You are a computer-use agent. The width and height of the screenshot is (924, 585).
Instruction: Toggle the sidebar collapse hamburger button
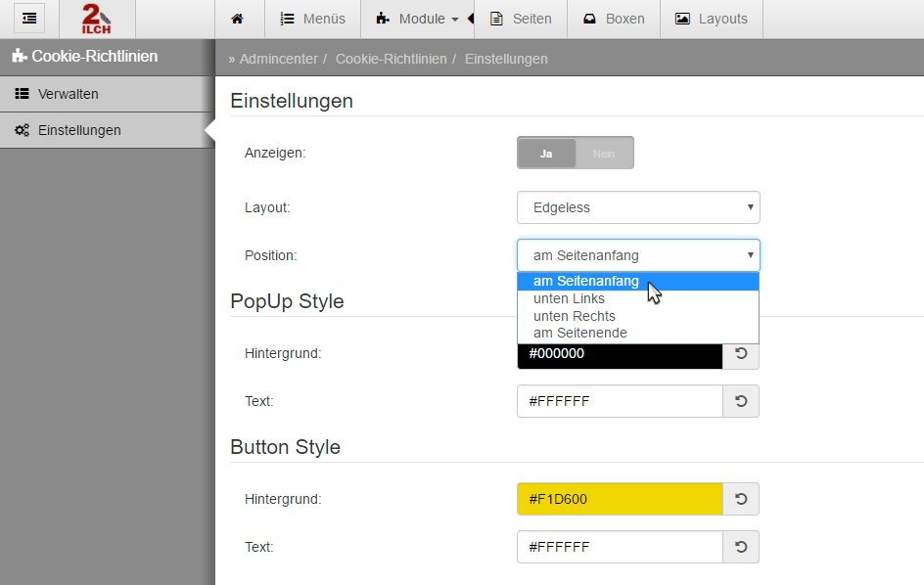click(29, 19)
